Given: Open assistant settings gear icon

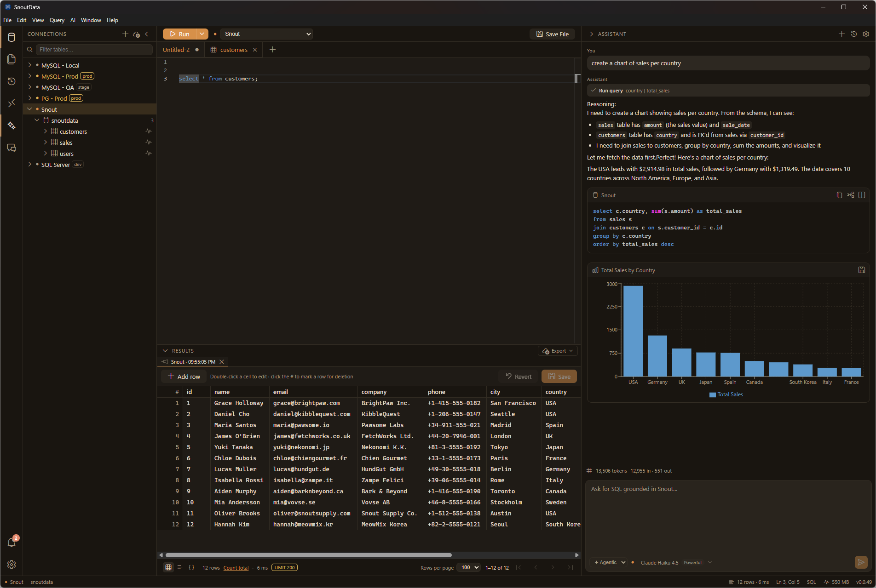Looking at the screenshot, I should coord(865,34).
